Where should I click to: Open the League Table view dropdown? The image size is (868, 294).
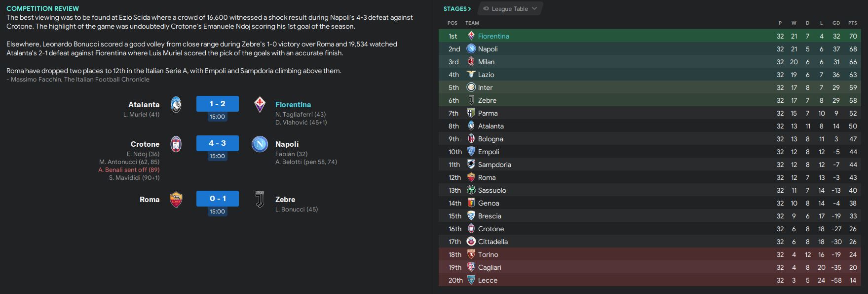tap(510, 9)
